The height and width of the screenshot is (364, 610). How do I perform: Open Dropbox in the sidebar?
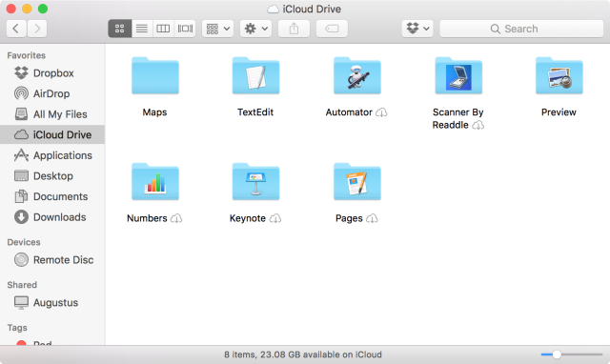click(x=52, y=73)
